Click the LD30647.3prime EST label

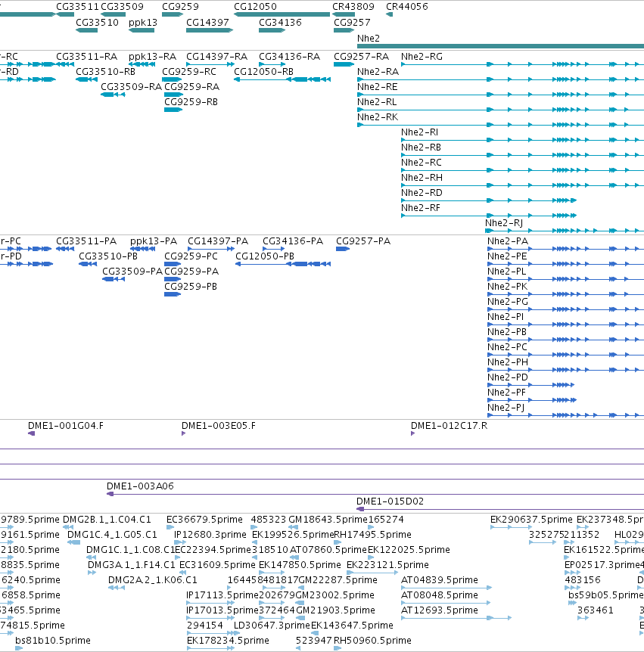click(x=272, y=626)
